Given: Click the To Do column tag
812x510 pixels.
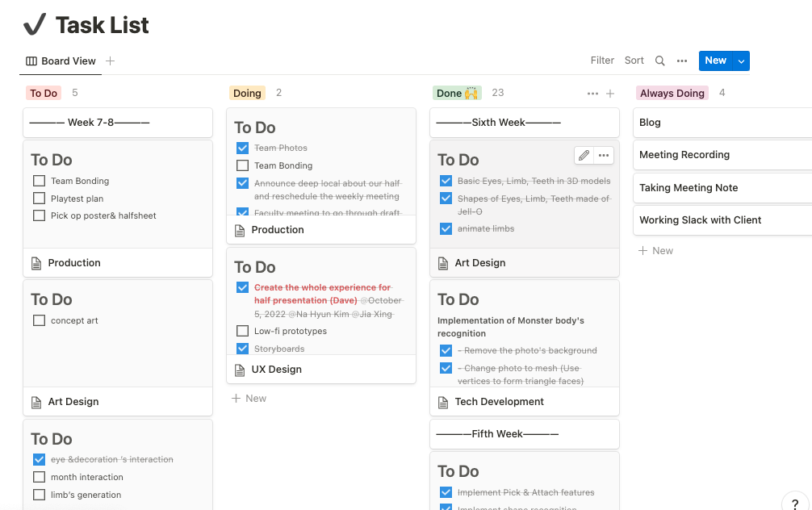Looking at the screenshot, I should pos(44,93).
